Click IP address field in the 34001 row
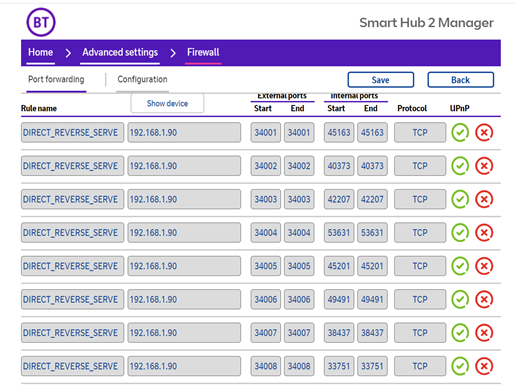515x389 pixels. click(184, 132)
